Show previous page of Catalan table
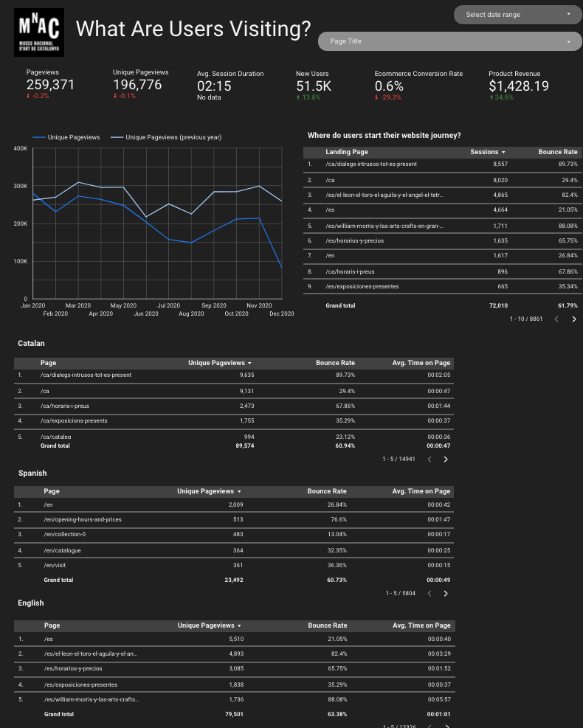 (428, 460)
